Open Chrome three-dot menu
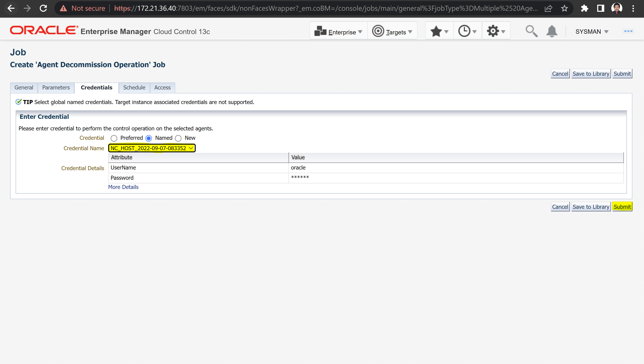 click(x=633, y=9)
